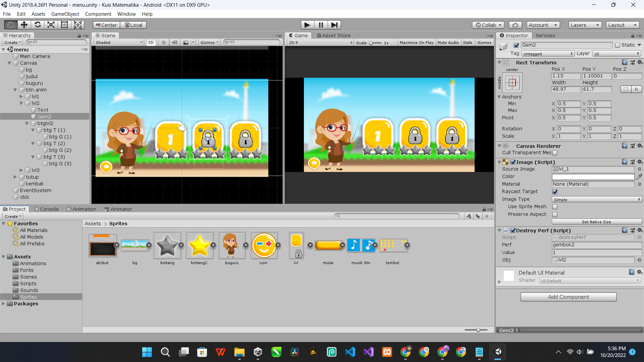
Task: Click the cloud services icon
Action: (x=515, y=25)
